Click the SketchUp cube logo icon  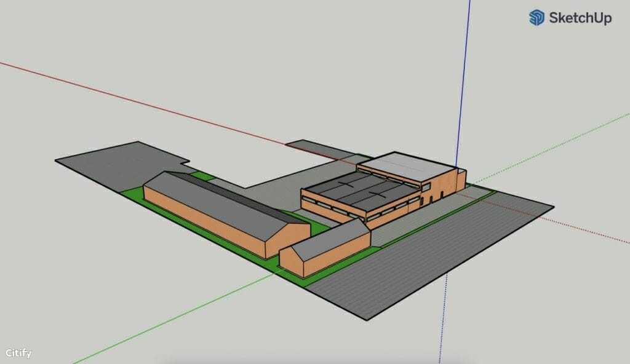tap(536, 18)
